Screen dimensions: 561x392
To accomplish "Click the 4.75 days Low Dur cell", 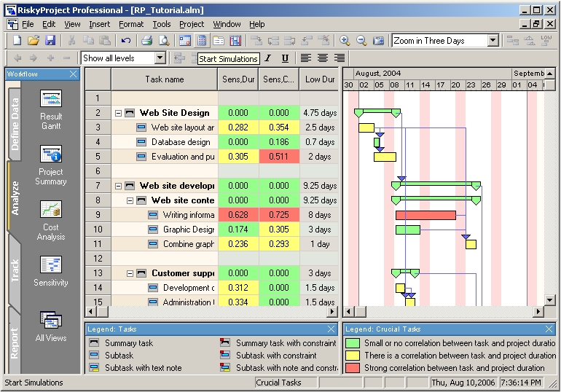I will [x=320, y=113].
